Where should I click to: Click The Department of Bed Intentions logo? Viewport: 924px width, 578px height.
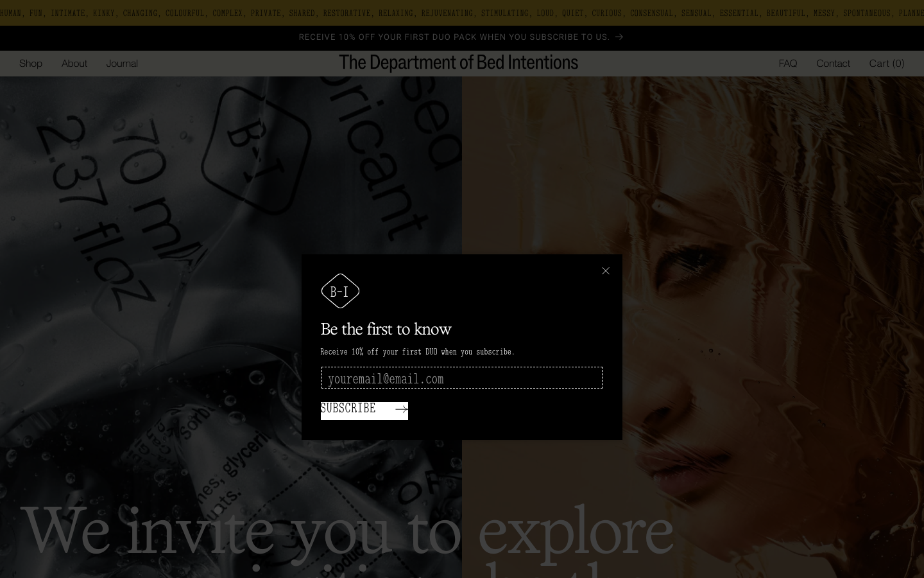click(458, 62)
